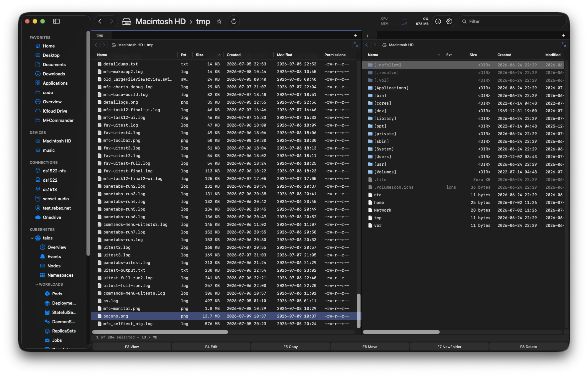Select uitest-output.txt file
Screen dimensions: 588x376
[226, 270]
